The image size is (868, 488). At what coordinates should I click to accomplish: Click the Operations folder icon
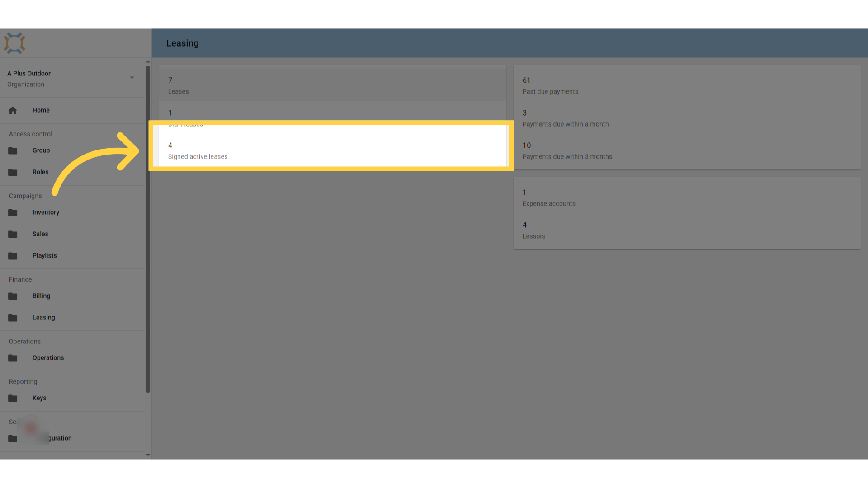click(13, 358)
